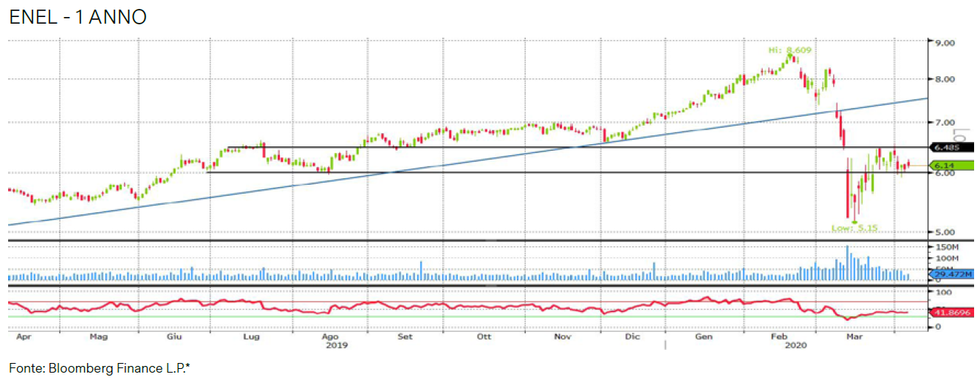Click the 150M volume axis label
The height and width of the screenshot is (380, 980).
click(946, 248)
